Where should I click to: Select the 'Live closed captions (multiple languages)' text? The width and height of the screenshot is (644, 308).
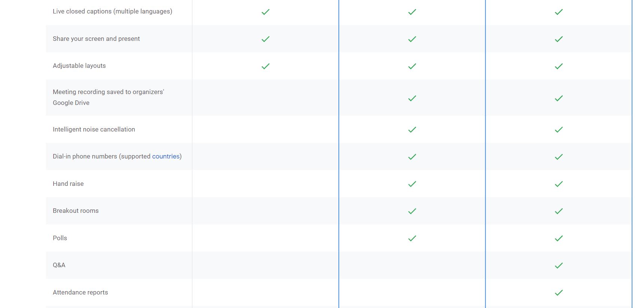click(x=112, y=12)
